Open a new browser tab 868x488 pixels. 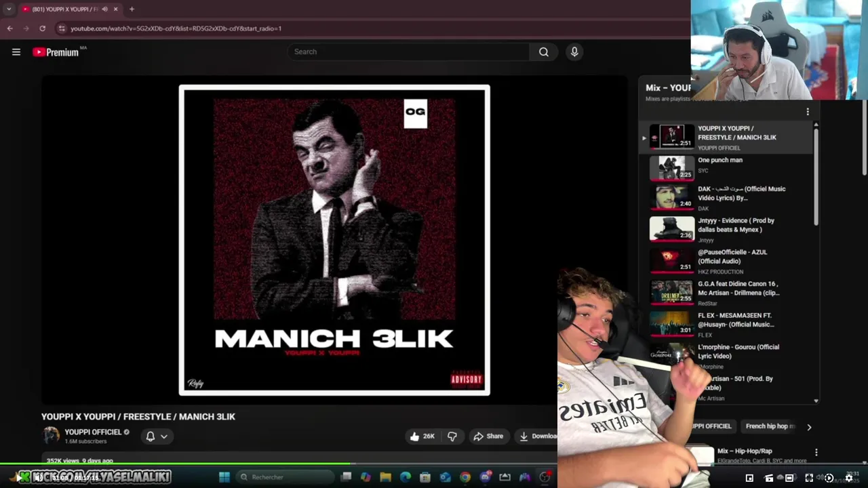[x=132, y=9]
